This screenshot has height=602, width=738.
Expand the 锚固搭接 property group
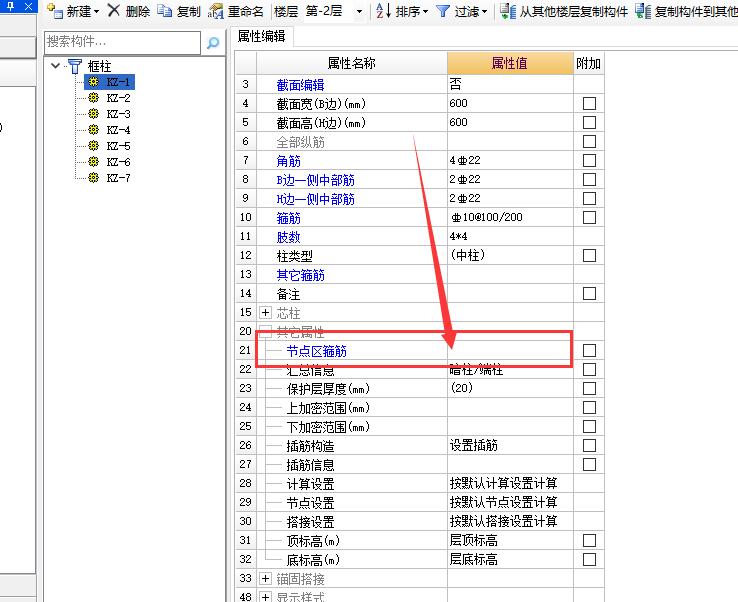coord(265,578)
